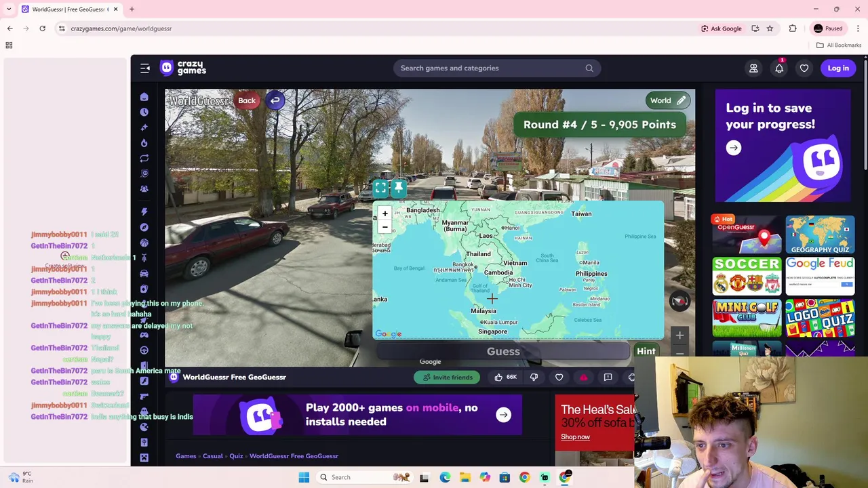
Task: Open notifications bell in header
Action: click(x=779, y=68)
